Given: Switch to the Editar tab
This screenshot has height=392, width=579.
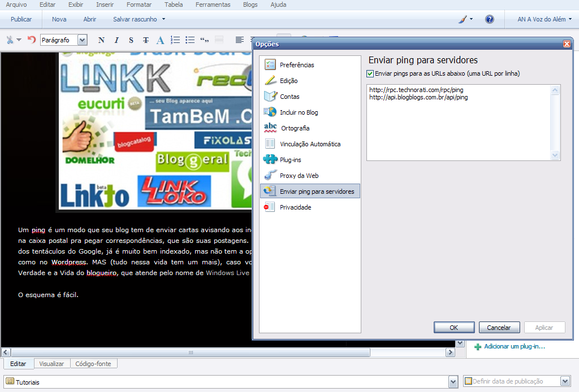Looking at the screenshot, I should (18, 364).
